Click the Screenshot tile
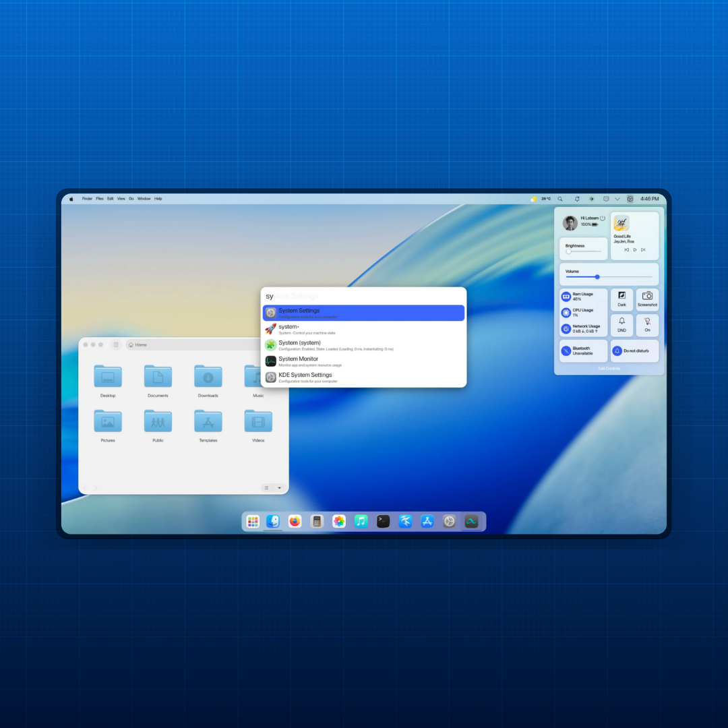The width and height of the screenshot is (728, 728). (647, 299)
